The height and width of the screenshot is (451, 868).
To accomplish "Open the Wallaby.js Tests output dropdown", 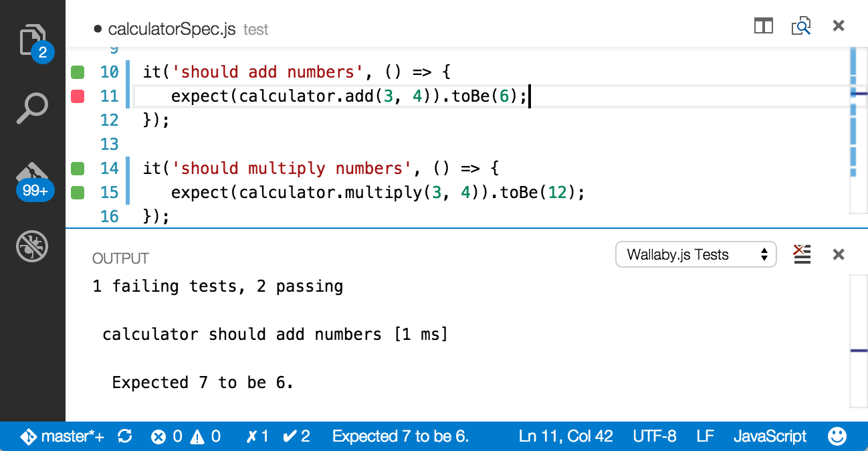I will click(695, 254).
